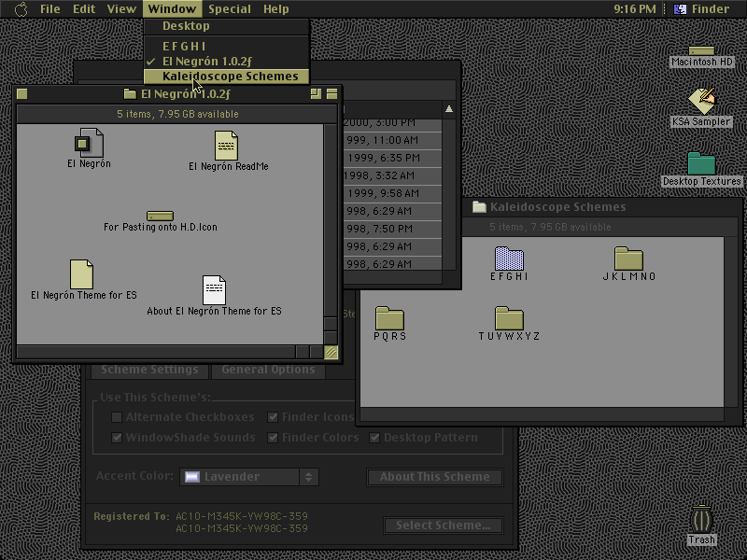
Task: Toggle Finder Icons checkbox
Action: point(273,417)
